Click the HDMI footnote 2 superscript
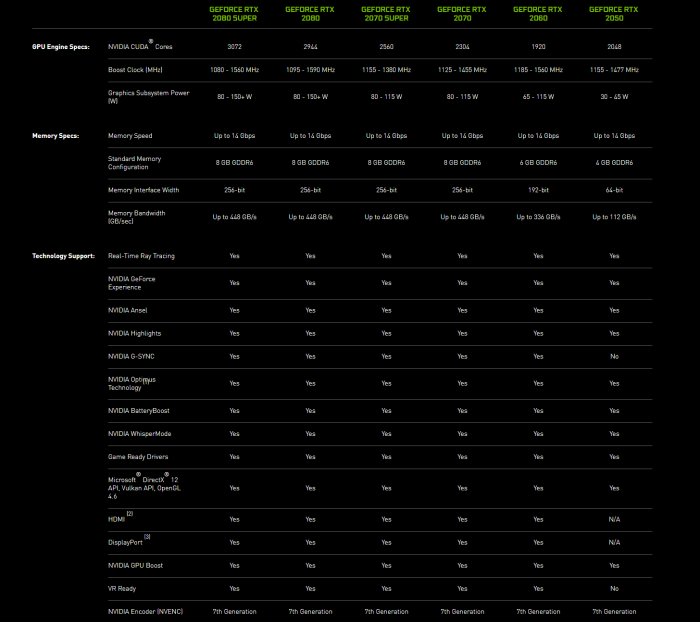700x622 pixels. point(130,514)
